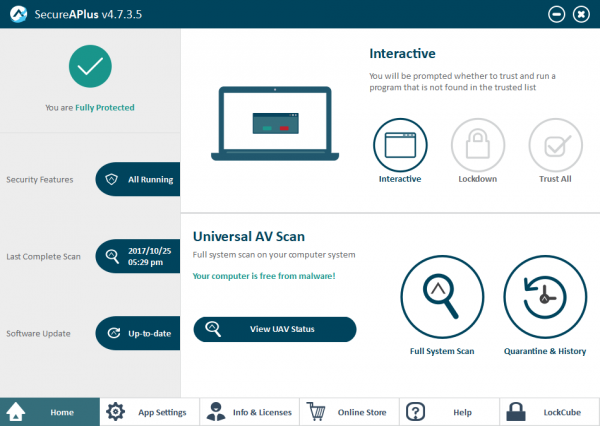
Task: Choose the Trust All checkmark icon
Action: (x=556, y=145)
